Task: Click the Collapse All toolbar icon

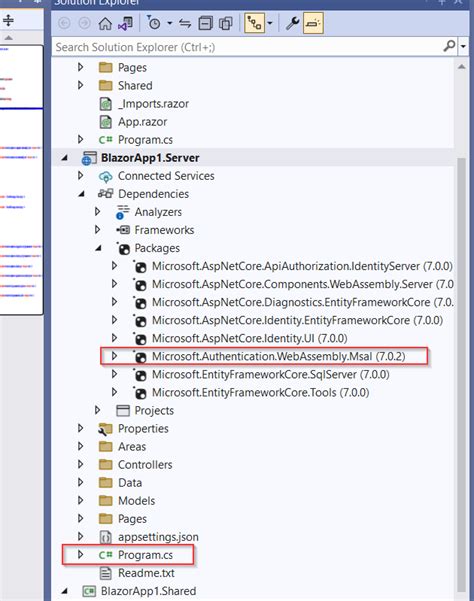Action: click(205, 24)
